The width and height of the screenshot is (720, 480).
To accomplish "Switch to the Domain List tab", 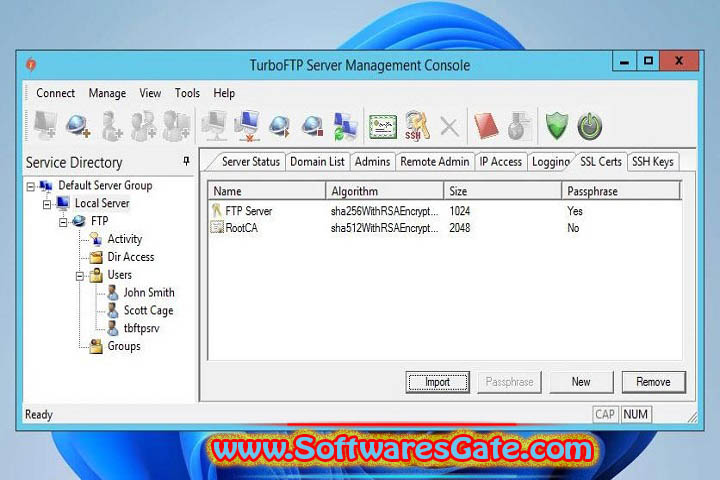I will tap(317, 162).
